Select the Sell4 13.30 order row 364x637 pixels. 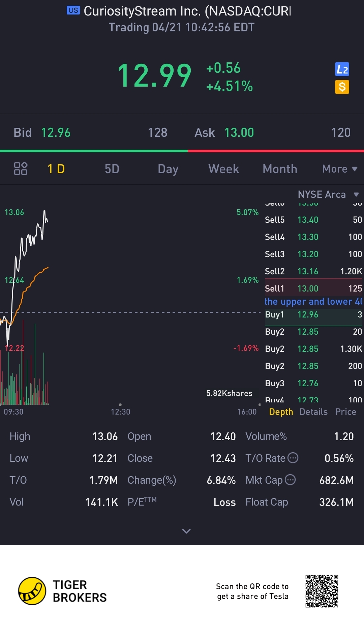(313, 237)
